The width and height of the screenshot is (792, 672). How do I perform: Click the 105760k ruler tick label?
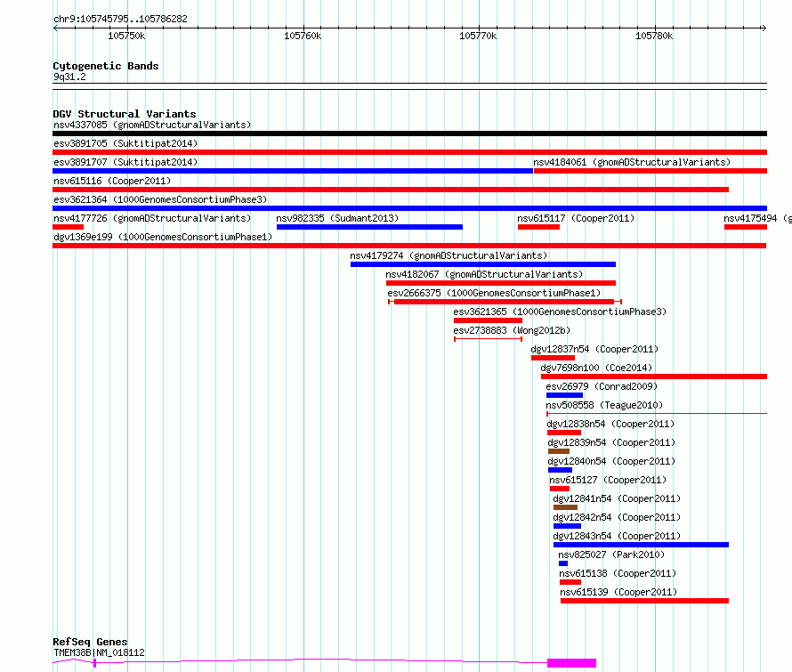[303, 36]
